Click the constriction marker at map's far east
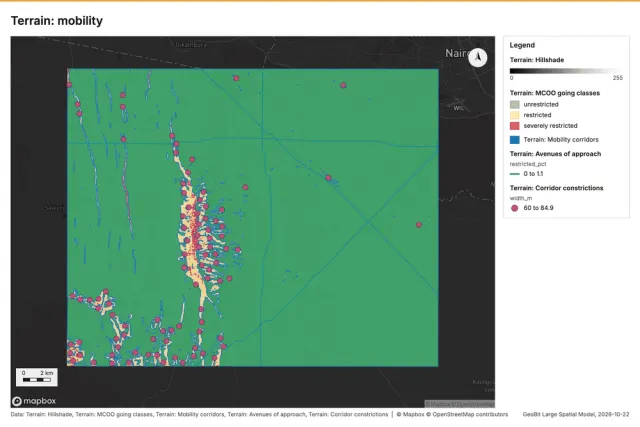Screen dimensions: 640x427 tap(419, 225)
